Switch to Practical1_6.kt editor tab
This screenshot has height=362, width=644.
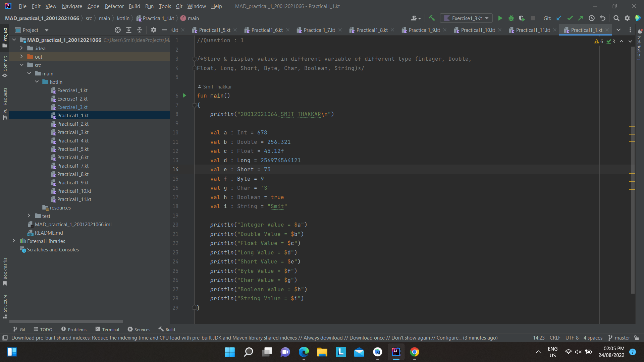(267, 30)
